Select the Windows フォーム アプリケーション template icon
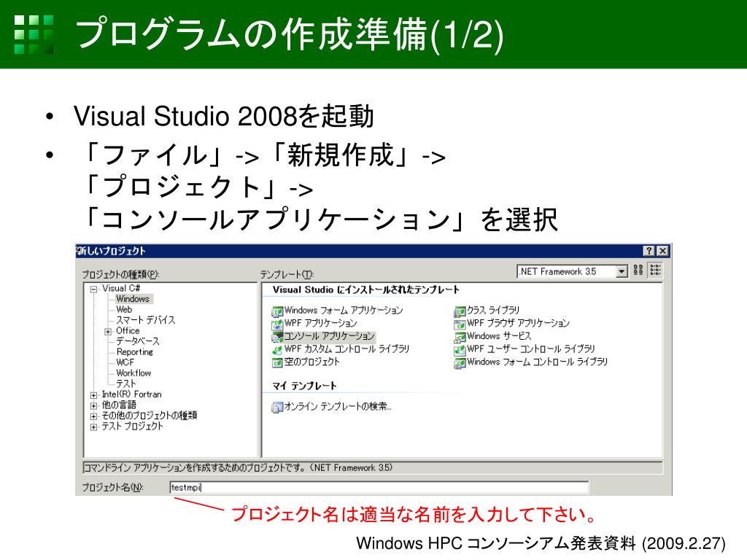The image size is (747, 560). click(x=277, y=312)
